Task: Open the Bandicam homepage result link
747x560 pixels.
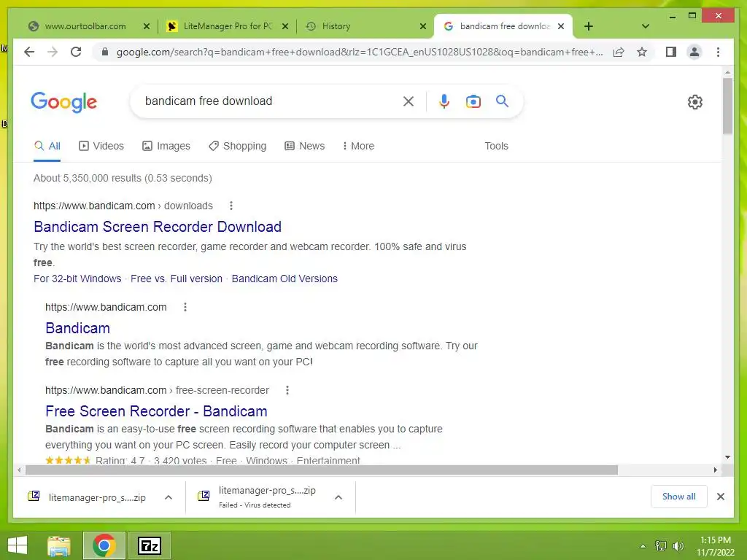Action: [77, 328]
